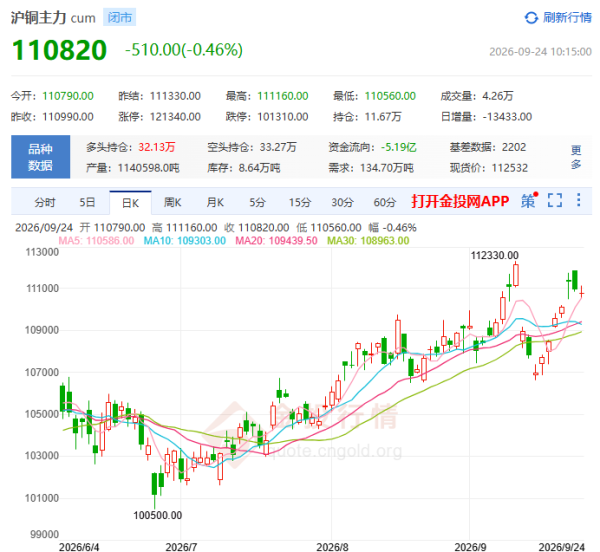Viewport: 600px width, 552px height.
Task: Click the 库存 value 8.64万吨
Action: [x=259, y=168]
